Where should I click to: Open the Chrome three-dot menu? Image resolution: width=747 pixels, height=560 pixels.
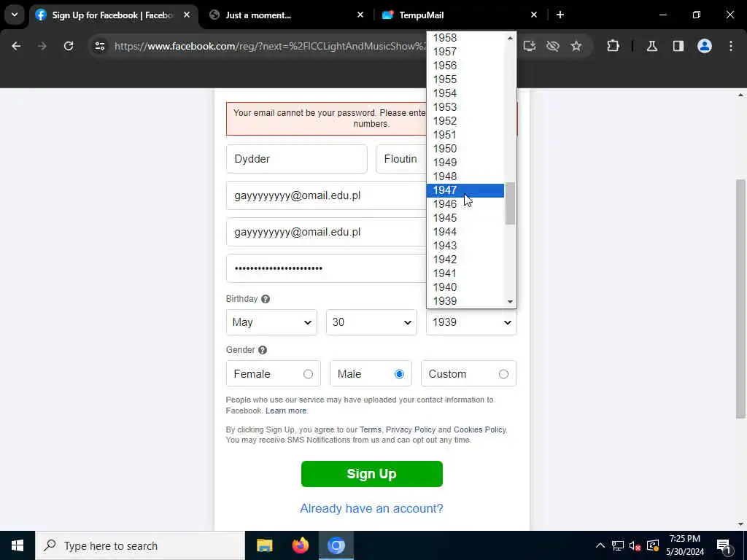[x=731, y=46]
